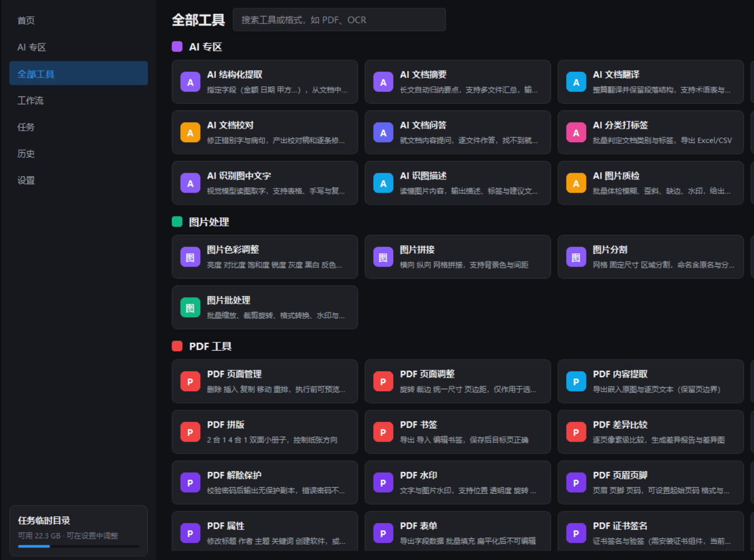Open the PDF 差异比较 tool card
754x560 pixels.
click(651, 432)
